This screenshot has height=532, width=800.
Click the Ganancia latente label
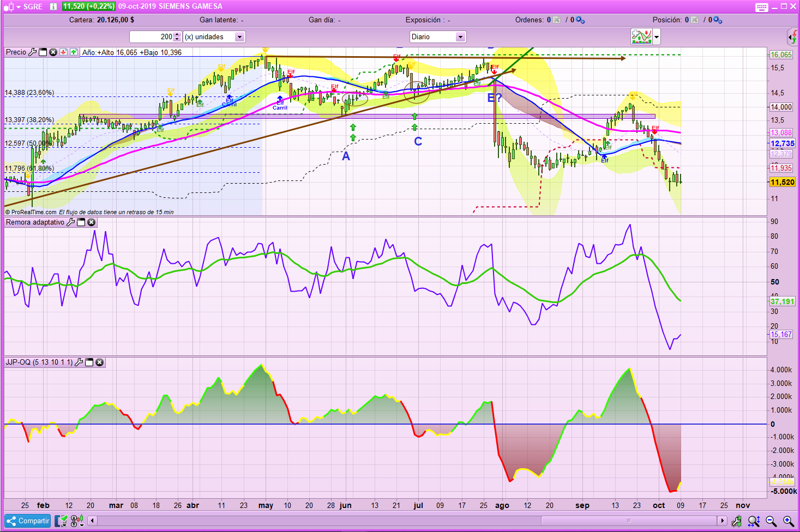219,20
